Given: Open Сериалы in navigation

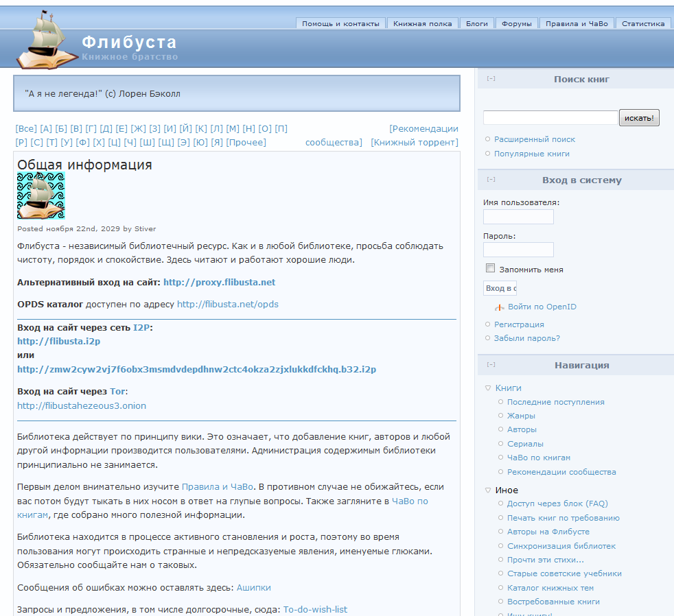Looking at the screenshot, I should 525,444.
